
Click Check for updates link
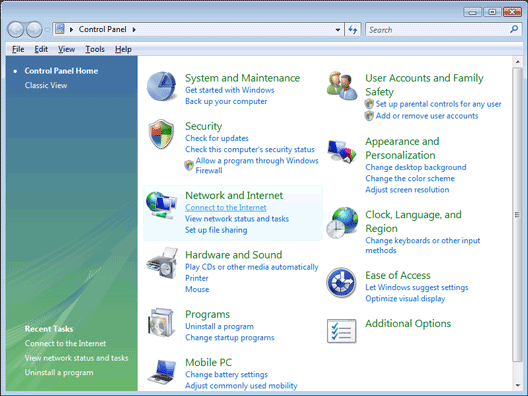point(217,138)
